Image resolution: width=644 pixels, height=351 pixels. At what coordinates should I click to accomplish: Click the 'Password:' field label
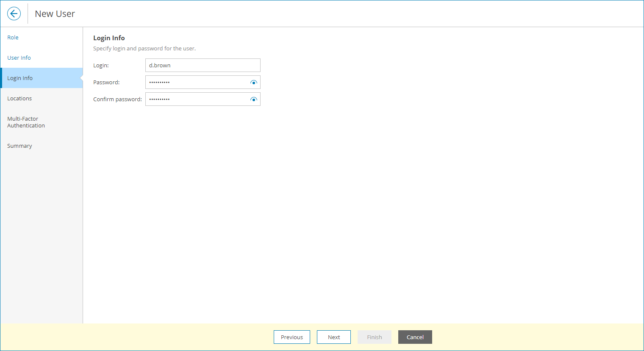(x=106, y=83)
